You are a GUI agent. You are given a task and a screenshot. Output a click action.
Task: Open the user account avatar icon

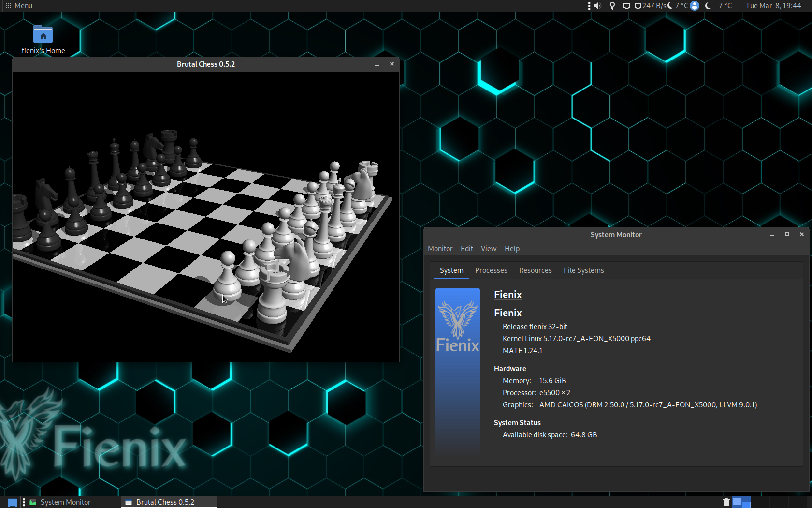(695, 6)
